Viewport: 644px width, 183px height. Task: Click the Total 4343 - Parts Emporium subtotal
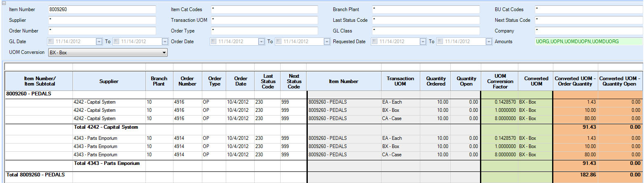106,164
